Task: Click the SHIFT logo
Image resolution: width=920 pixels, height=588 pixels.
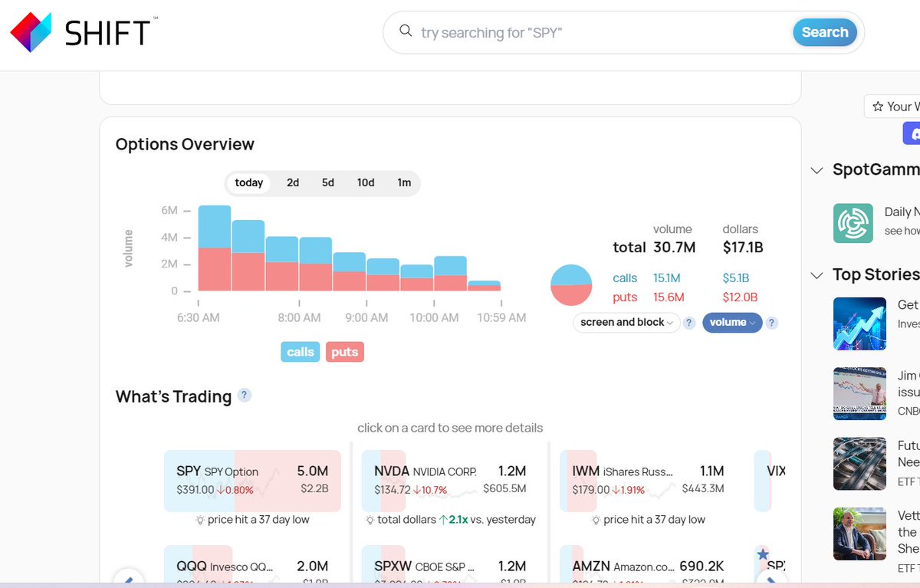Action: 84,32
